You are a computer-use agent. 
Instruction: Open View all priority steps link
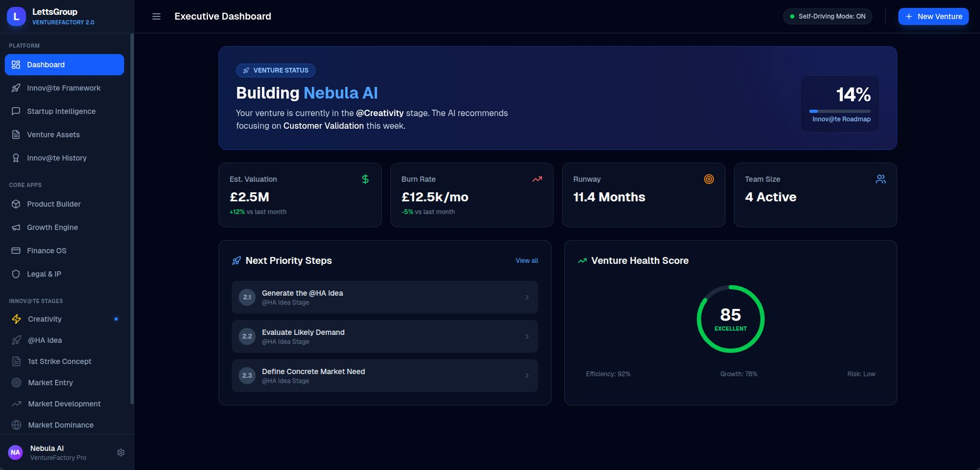pos(527,261)
